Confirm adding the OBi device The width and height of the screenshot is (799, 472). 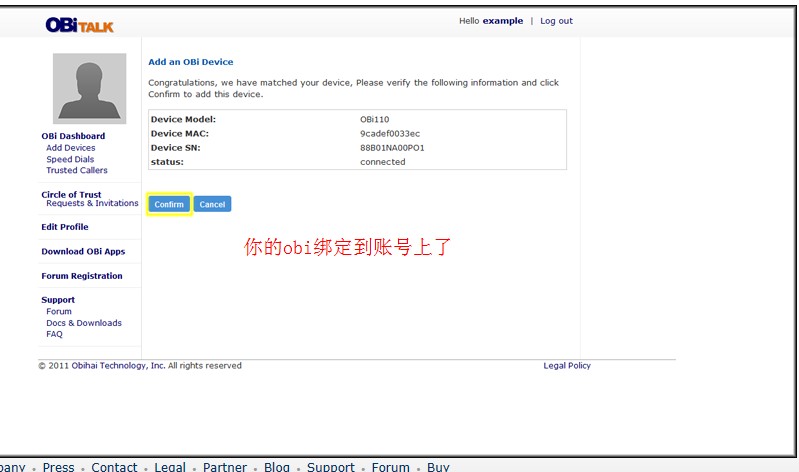coord(169,204)
